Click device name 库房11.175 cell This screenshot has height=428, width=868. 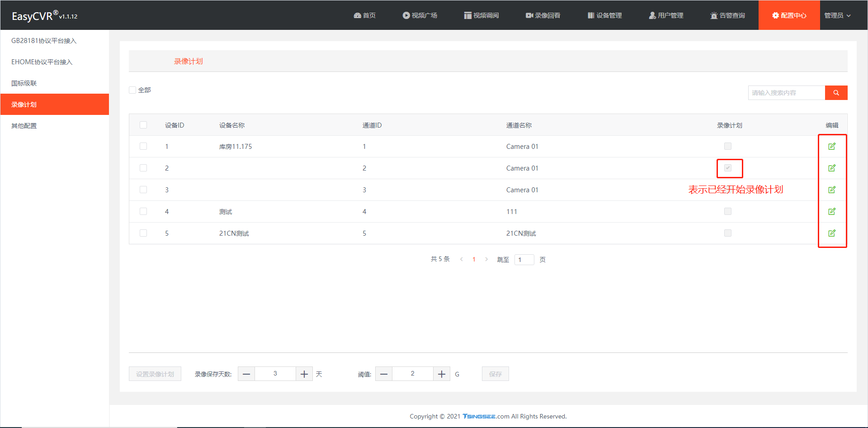pos(236,147)
